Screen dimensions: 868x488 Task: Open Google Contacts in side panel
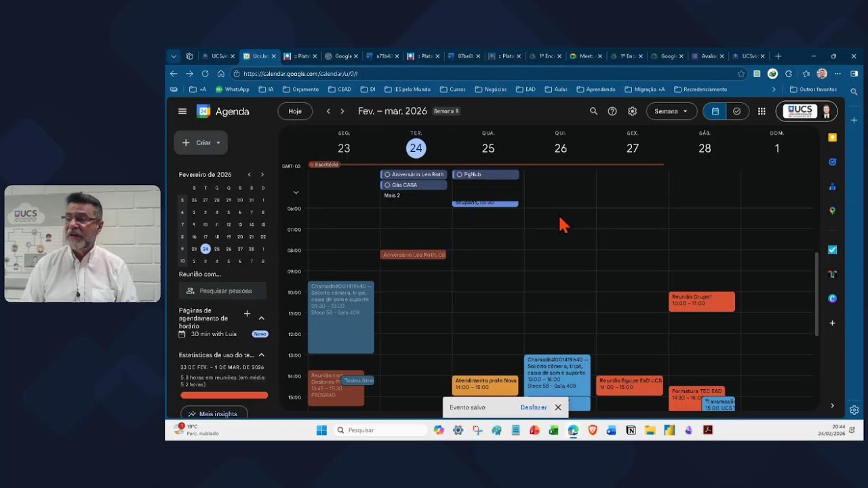[832, 186]
